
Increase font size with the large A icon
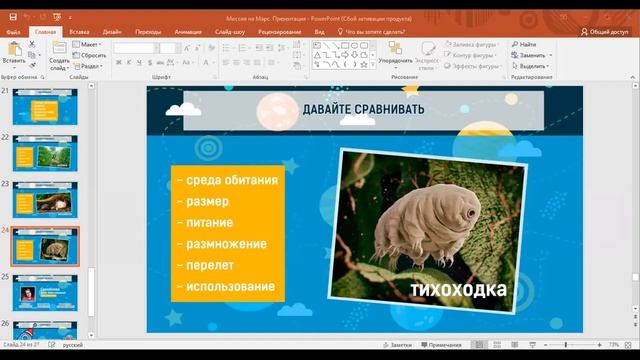tap(187, 48)
